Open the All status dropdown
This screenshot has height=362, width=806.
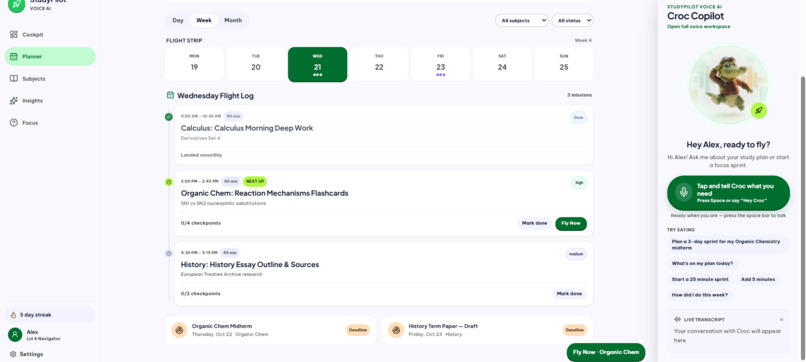click(x=573, y=21)
